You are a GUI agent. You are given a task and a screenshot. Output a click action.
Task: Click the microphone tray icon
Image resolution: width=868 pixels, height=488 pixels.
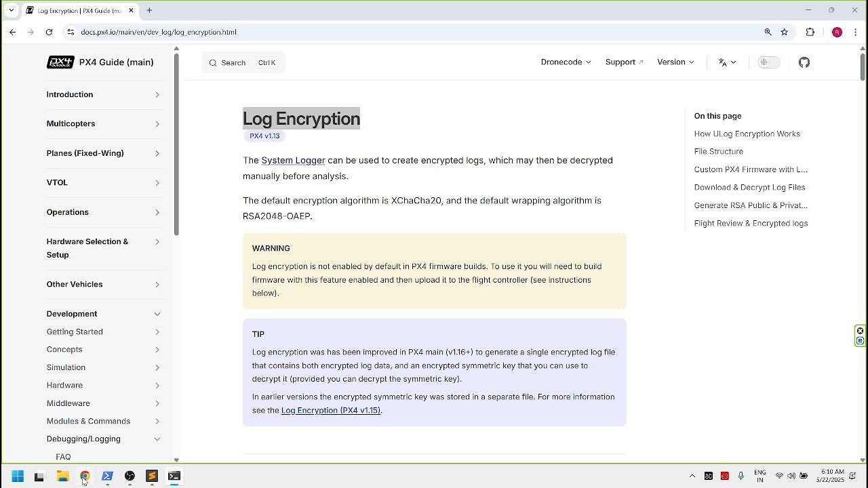[x=741, y=476]
